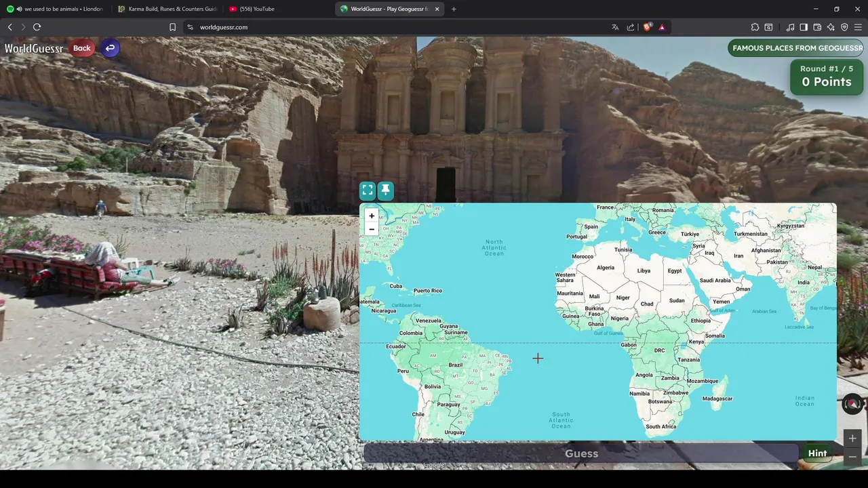This screenshot has height=488, width=868.
Task: Pin the map with the pushpin icon
Action: [x=385, y=190]
